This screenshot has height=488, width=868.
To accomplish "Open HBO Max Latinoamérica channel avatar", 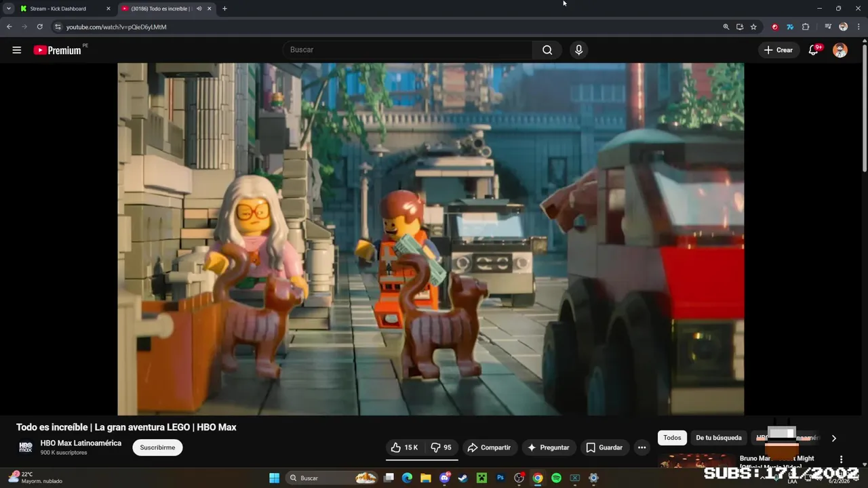I will coord(26,447).
